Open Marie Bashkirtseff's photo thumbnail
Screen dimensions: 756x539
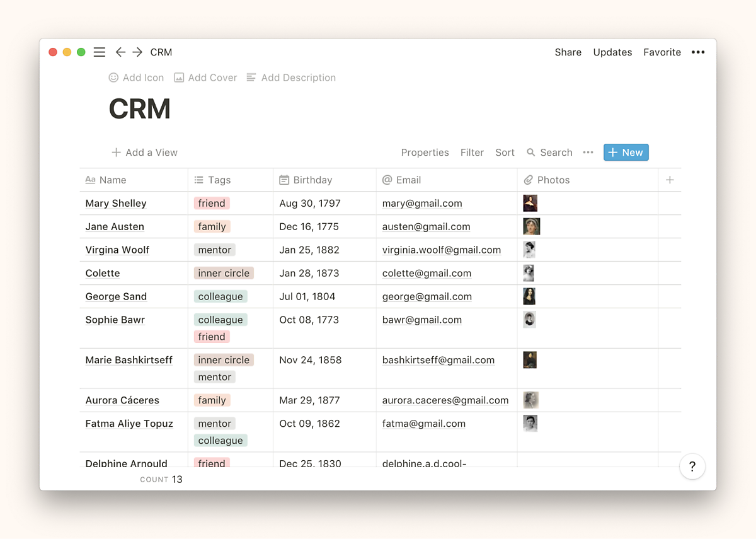(x=530, y=360)
